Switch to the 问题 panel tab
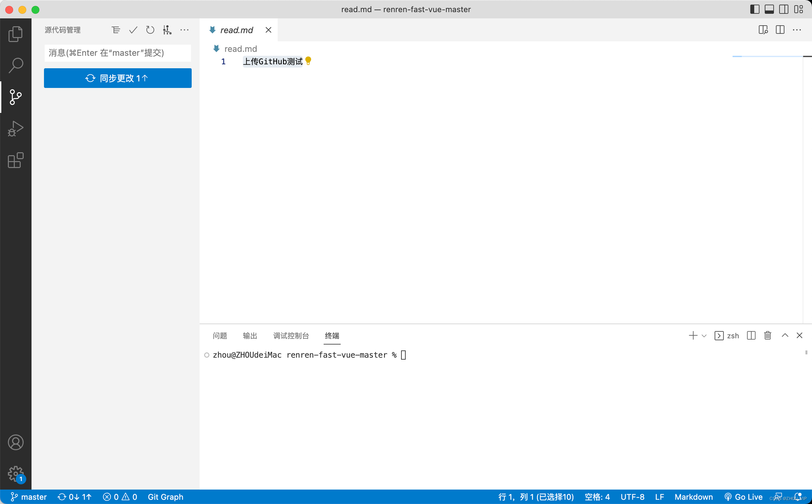The image size is (812, 504). (x=220, y=336)
